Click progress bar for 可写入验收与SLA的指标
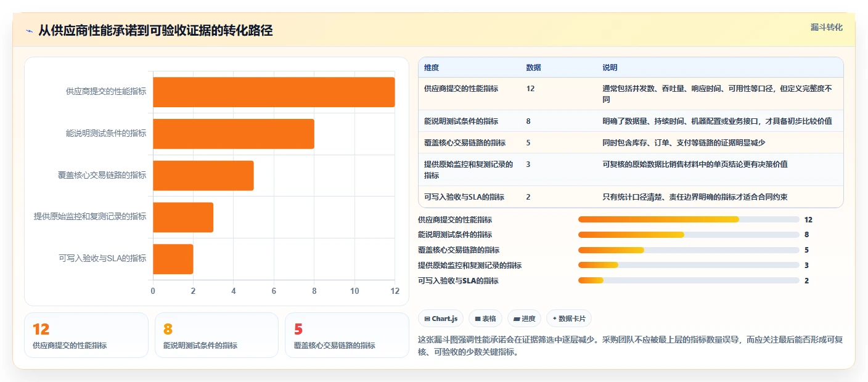Screen dimensions: 868x382 [689, 280]
